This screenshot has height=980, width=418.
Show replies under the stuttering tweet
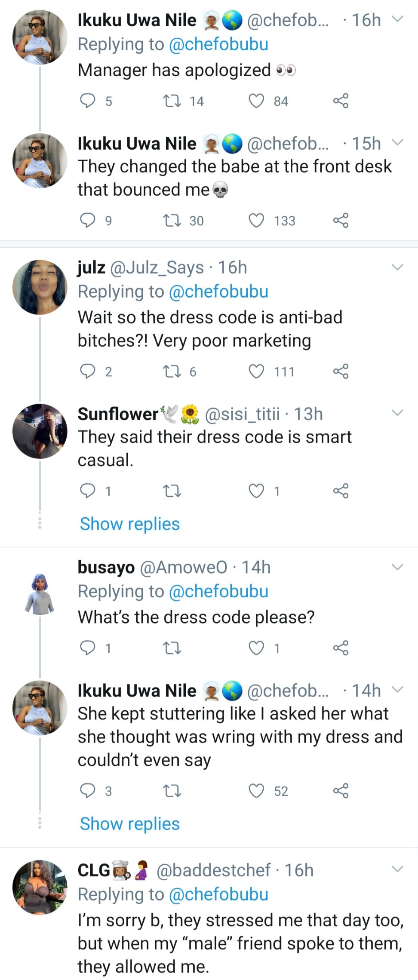click(x=129, y=824)
